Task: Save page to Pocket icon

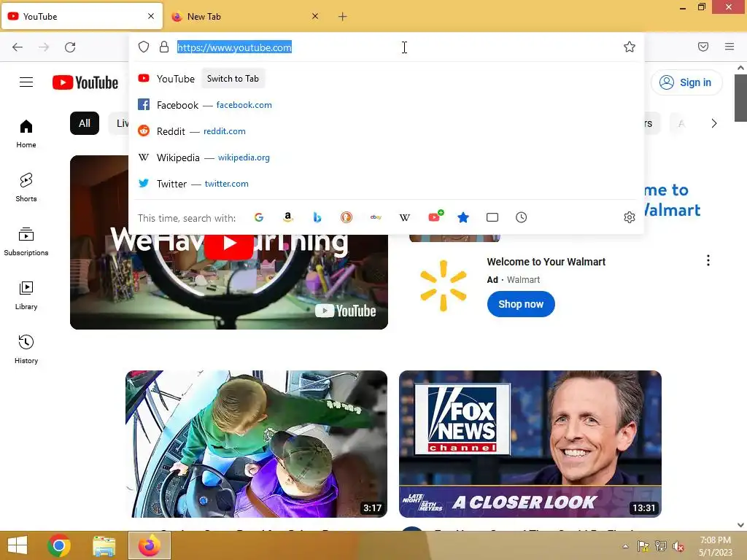Action: (703, 47)
